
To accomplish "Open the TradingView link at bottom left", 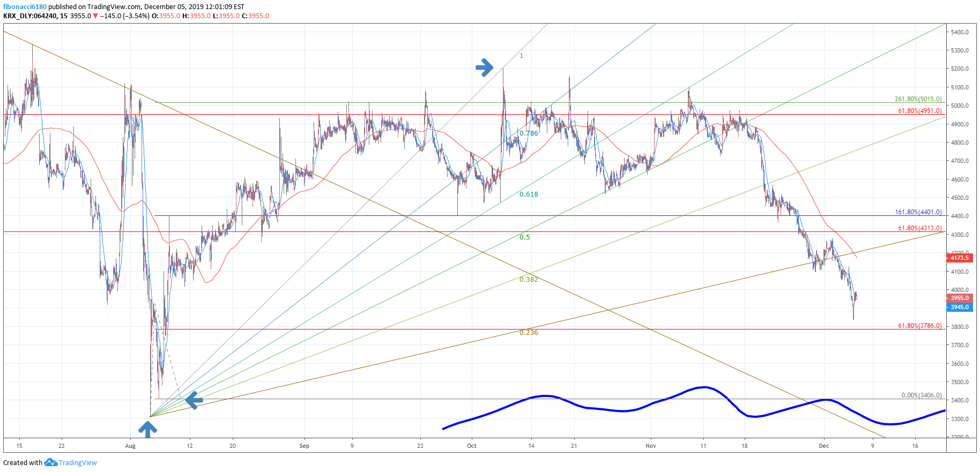I will click(x=78, y=463).
